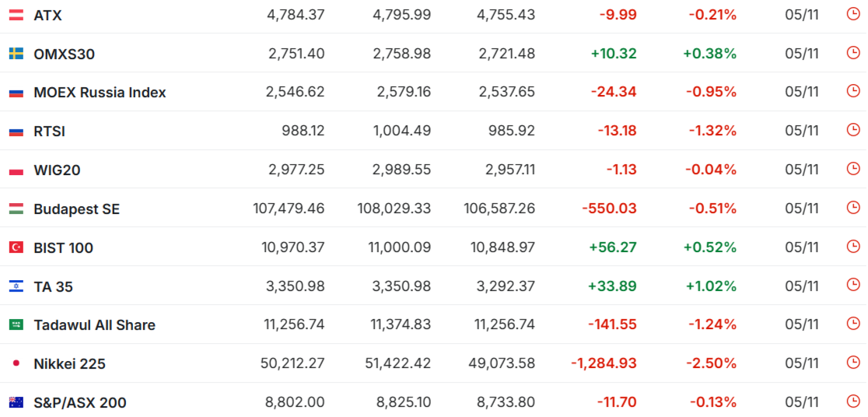Image resolution: width=868 pixels, height=417 pixels.
Task: Open the Nikkei 225 index link
Action: pyautogui.click(x=69, y=364)
